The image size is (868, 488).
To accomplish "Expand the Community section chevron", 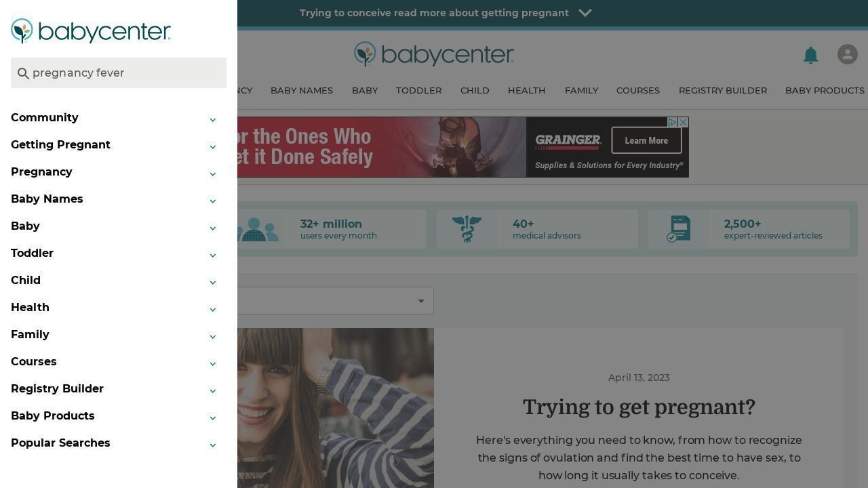I will click(212, 120).
